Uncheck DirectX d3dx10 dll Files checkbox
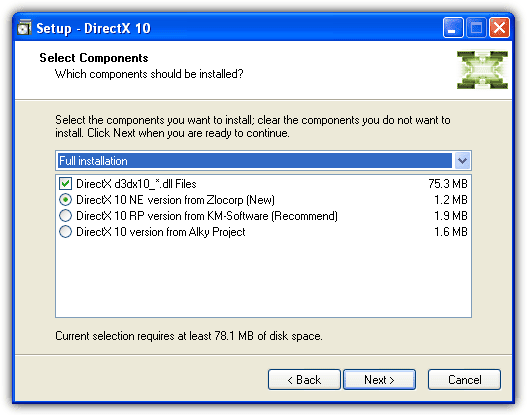 coord(65,184)
